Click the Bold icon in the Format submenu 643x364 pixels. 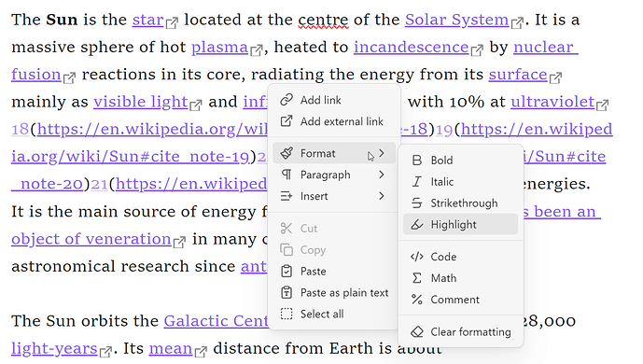click(416, 161)
